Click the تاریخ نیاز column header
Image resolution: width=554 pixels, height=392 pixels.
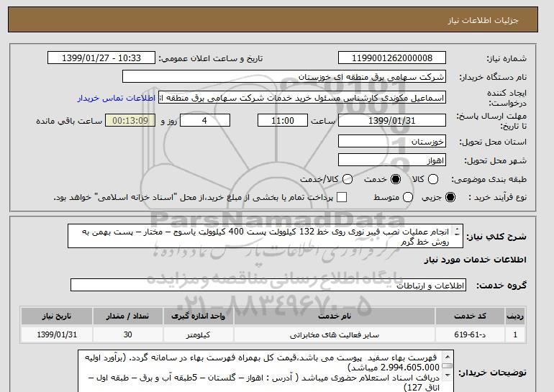point(57,316)
